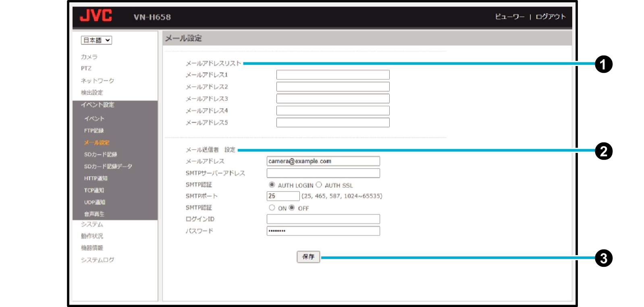The image size is (644, 307).
Task: Click the JVC logo
Action: (x=96, y=16)
